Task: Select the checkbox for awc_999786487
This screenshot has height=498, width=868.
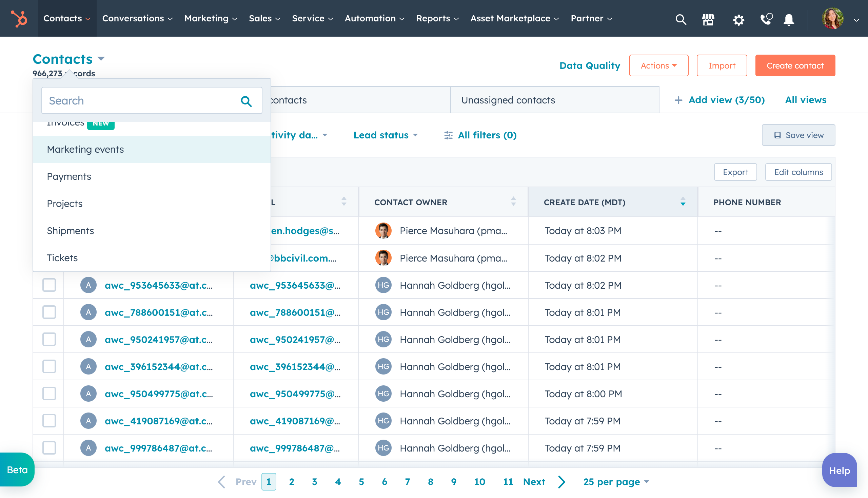Action: 49,448
